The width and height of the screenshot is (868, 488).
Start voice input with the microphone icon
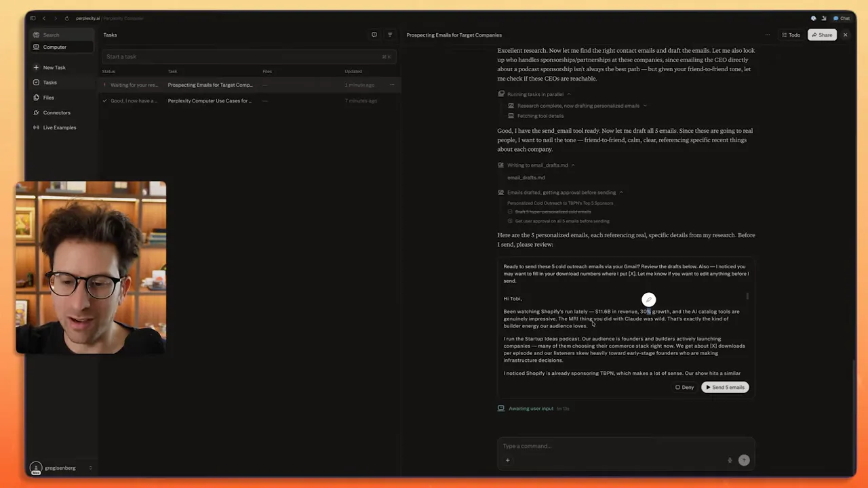point(730,460)
